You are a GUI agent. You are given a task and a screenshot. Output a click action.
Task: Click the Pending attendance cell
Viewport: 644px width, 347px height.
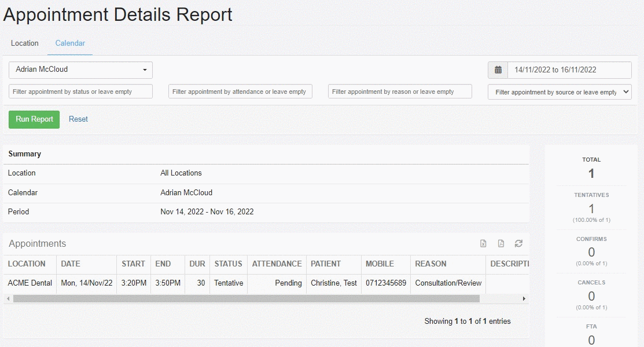click(x=277, y=283)
